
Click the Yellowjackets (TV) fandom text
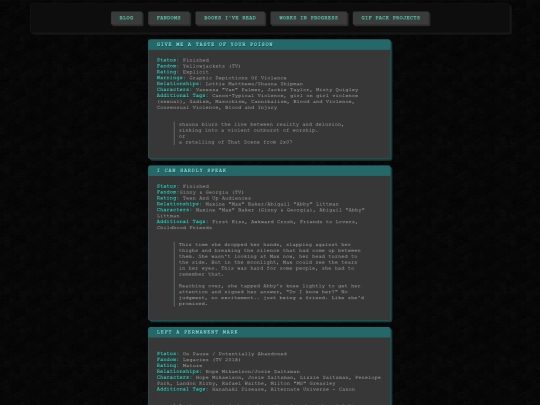211,66
